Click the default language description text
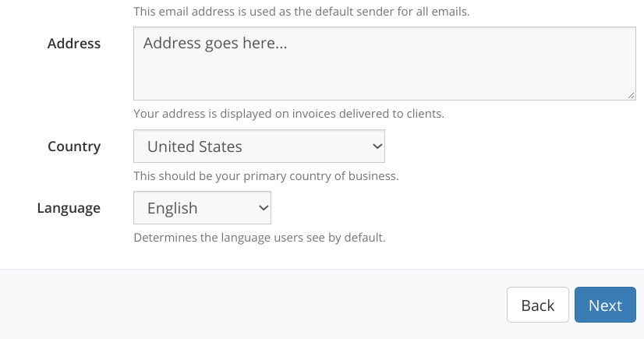 tap(260, 237)
